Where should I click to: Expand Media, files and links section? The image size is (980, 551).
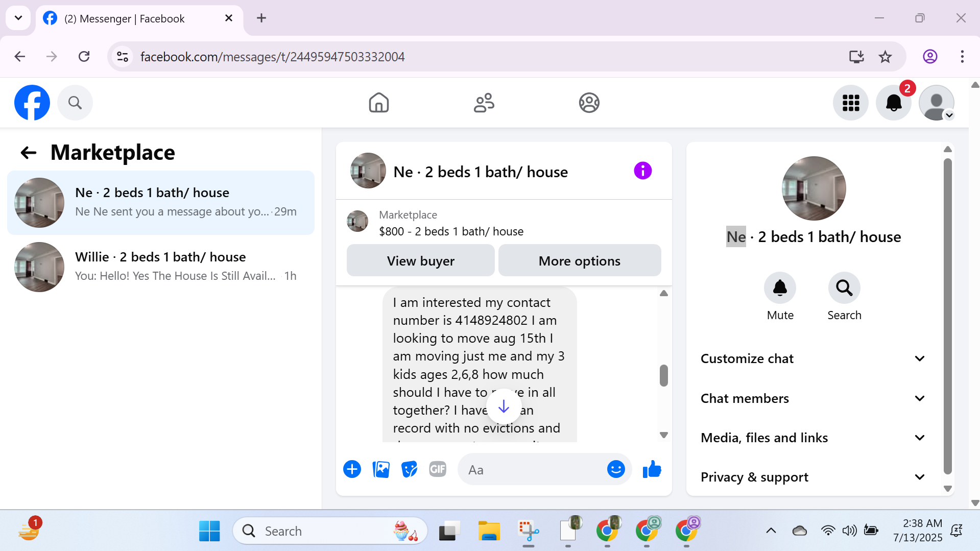pyautogui.click(x=813, y=438)
